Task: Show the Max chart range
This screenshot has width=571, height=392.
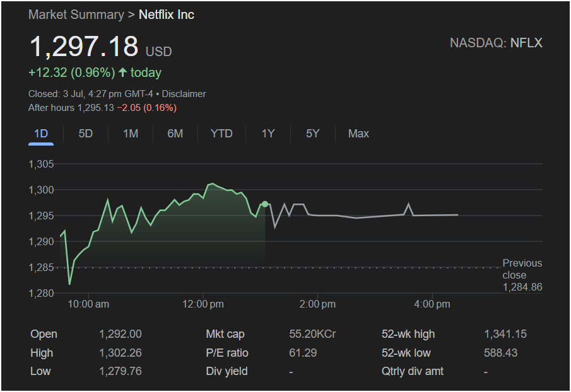Action: [x=358, y=134]
